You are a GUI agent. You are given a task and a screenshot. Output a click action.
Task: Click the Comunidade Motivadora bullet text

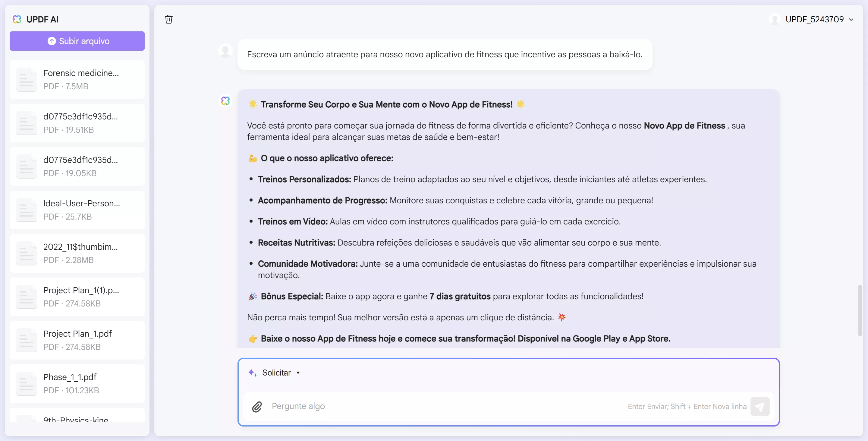(507, 269)
